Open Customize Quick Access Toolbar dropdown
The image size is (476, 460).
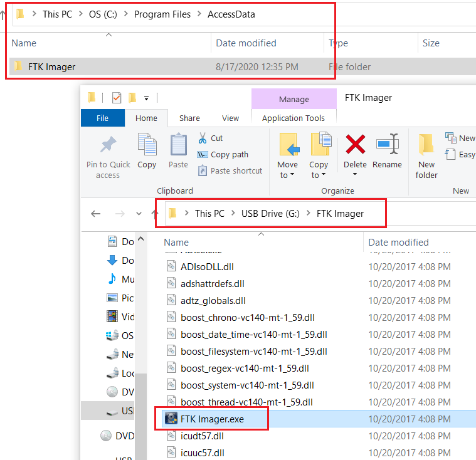point(146,98)
